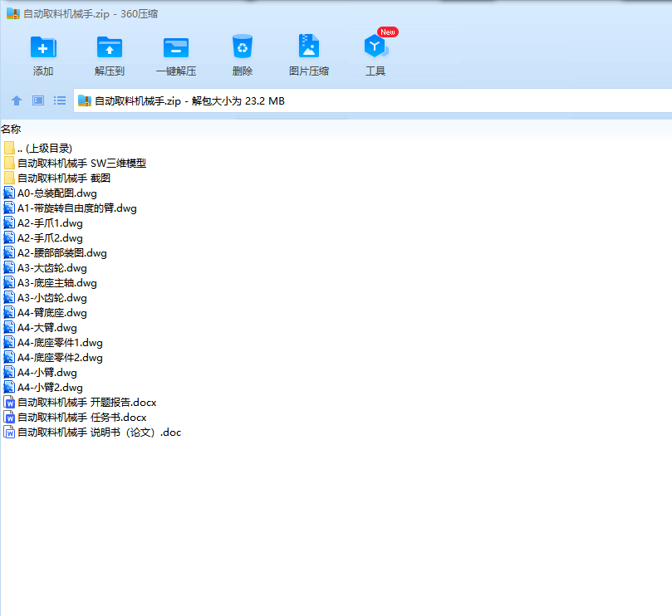Click the 添加 (Add) toolbar icon

point(43,47)
